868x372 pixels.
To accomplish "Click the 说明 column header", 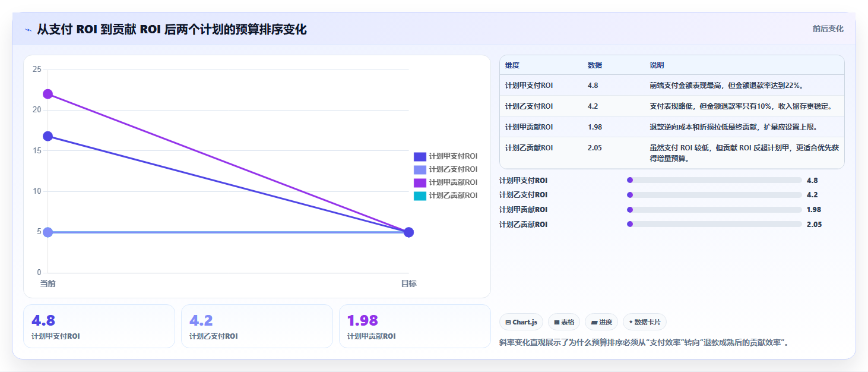I will point(657,65).
